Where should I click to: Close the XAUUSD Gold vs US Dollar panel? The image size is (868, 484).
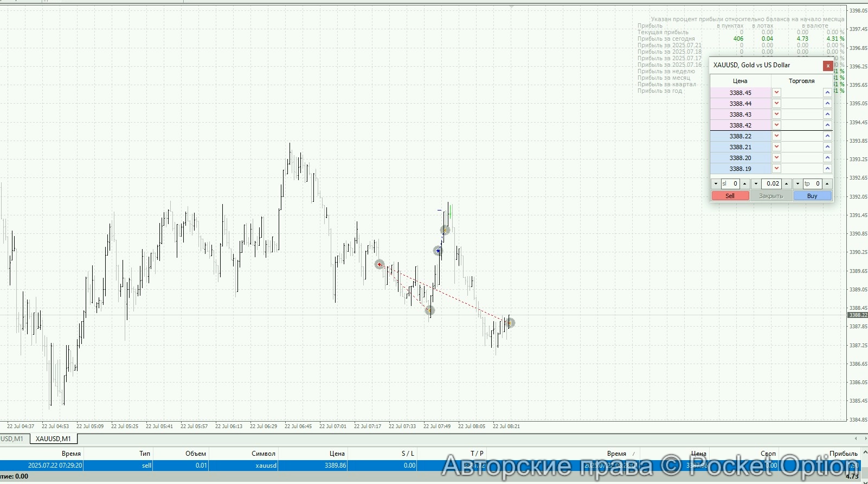click(828, 66)
